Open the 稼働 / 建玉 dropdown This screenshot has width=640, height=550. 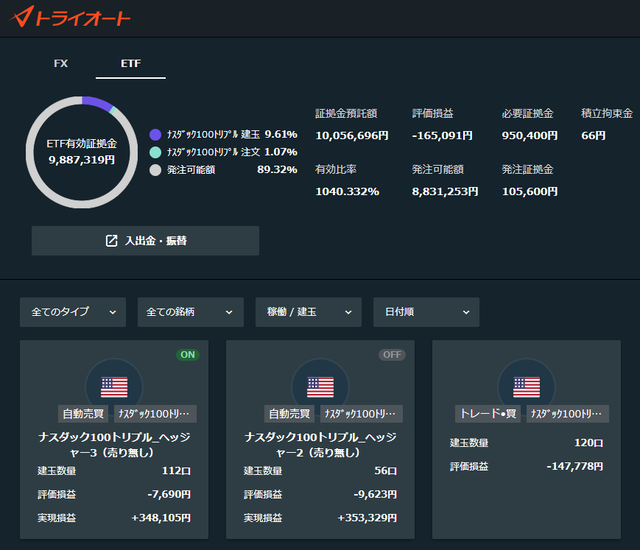[x=309, y=312]
